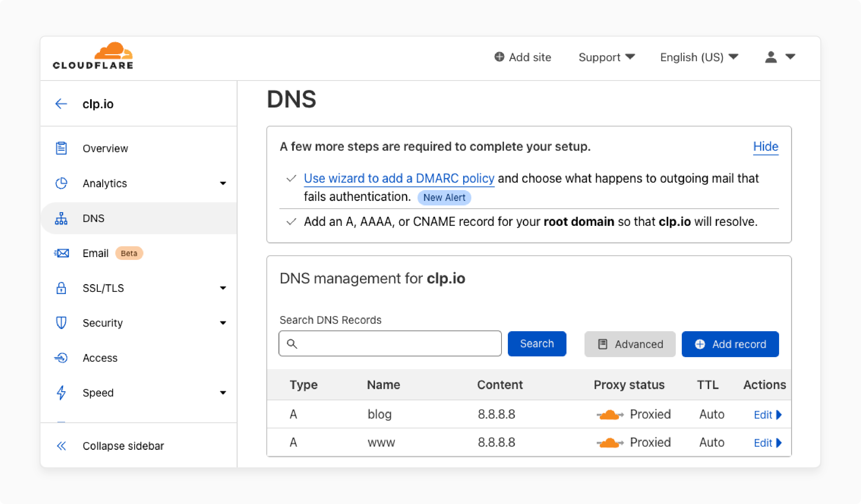861x504 pixels.
Task: Select the DNS sidebar item
Action: click(x=139, y=218)
